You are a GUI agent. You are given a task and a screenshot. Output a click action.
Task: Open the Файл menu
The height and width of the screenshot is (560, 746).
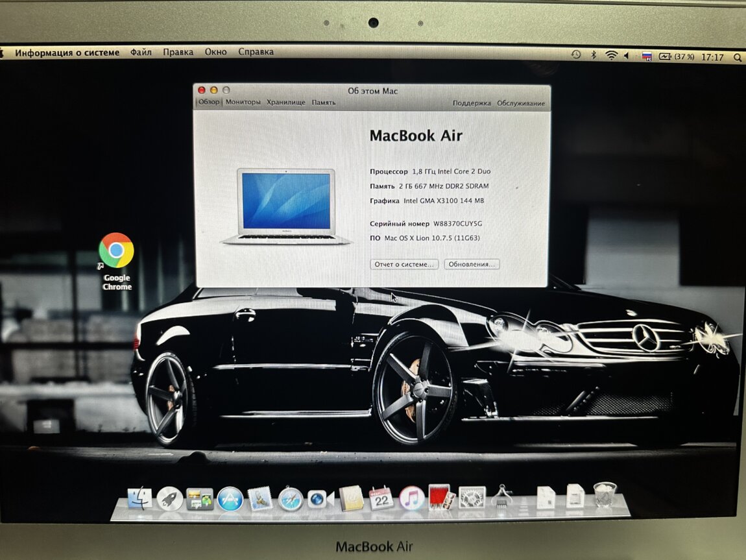click(x=141, y=52)
